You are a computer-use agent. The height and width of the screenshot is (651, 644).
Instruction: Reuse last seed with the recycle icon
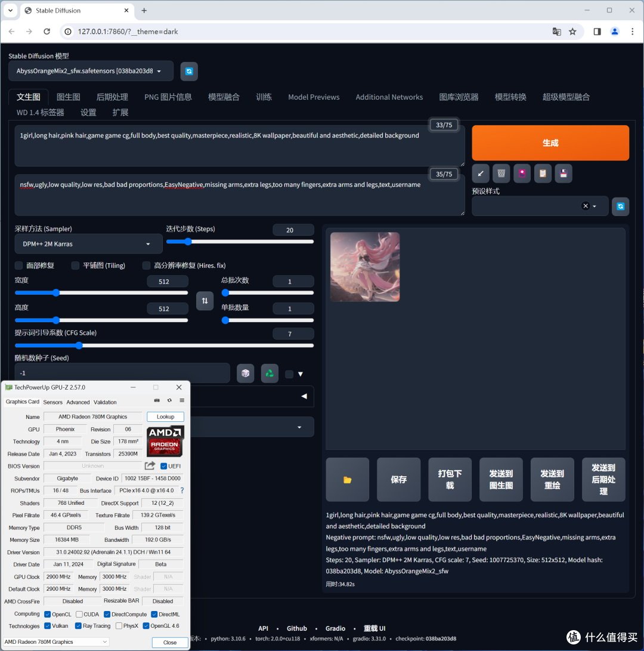coord(270,374)
